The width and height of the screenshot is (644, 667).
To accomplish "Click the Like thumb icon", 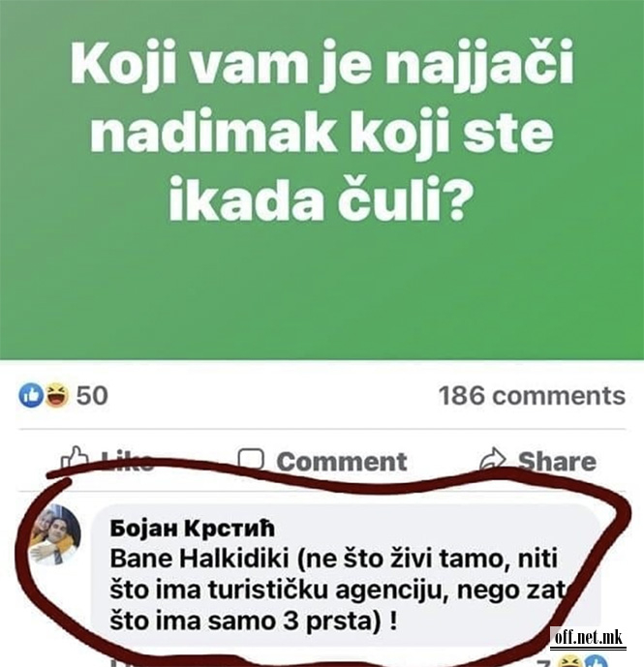I will tap(75, 458).
